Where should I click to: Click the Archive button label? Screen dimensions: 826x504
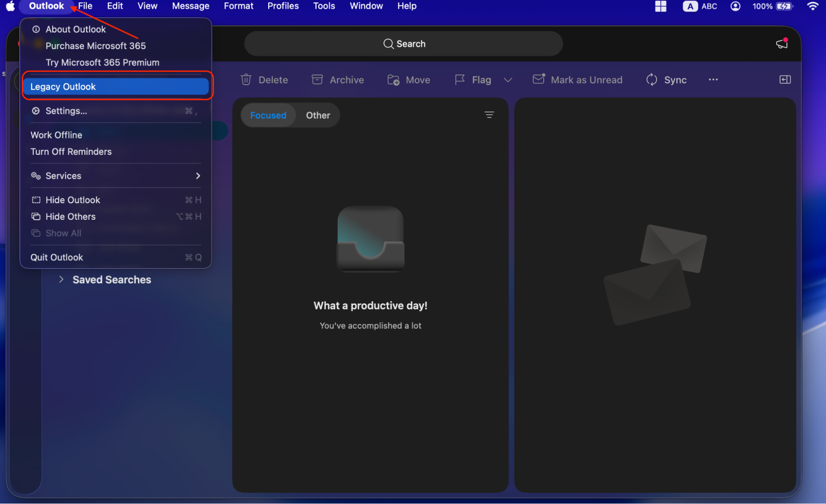(x=347, y=80)
